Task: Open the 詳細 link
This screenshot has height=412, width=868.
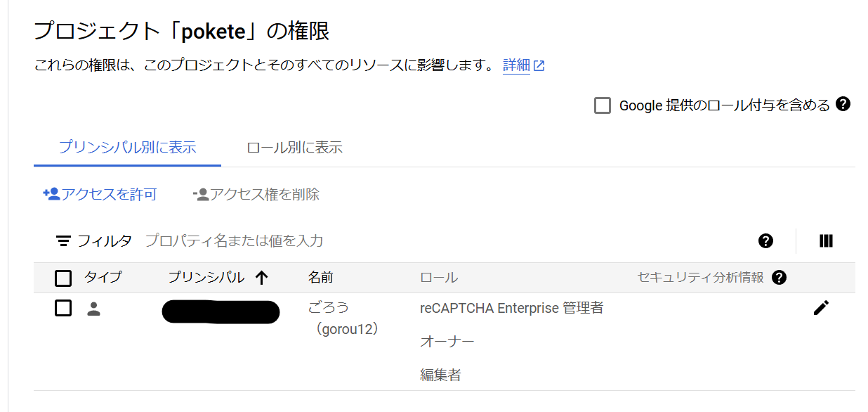Action: point(516,65)
